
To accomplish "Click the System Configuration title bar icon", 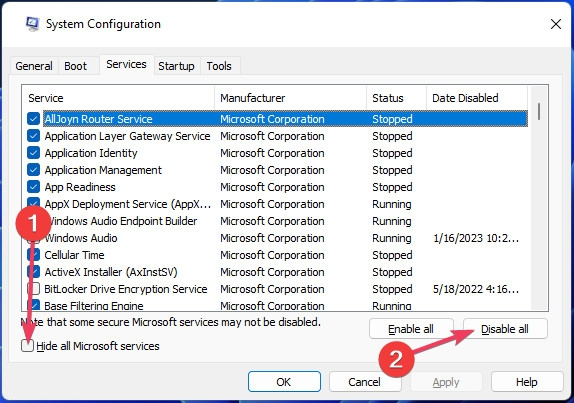I will [32, 24].
